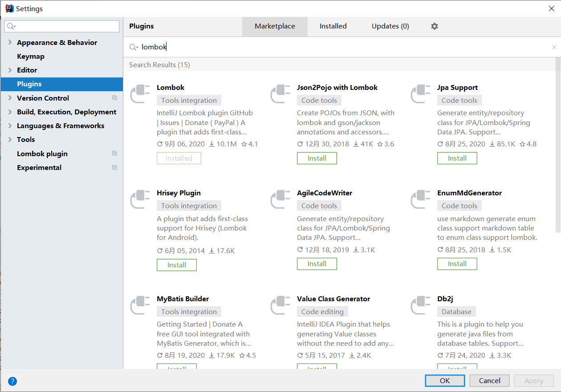Image resolution: width=561 pixels, height=392 pixels.
Task: Click project-level icon beside Experimental
Action: pos(114,168)
